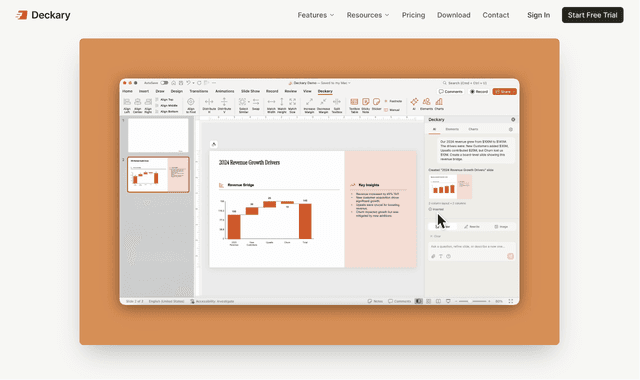
Task: Click the Home icon in the title bar
Action: pyautogui.click(x=173, y=83)
